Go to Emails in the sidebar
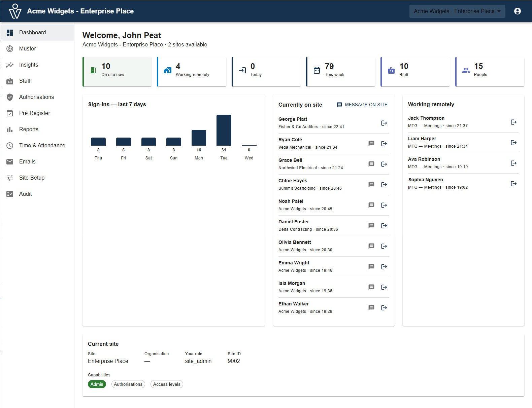 (37, 162)
